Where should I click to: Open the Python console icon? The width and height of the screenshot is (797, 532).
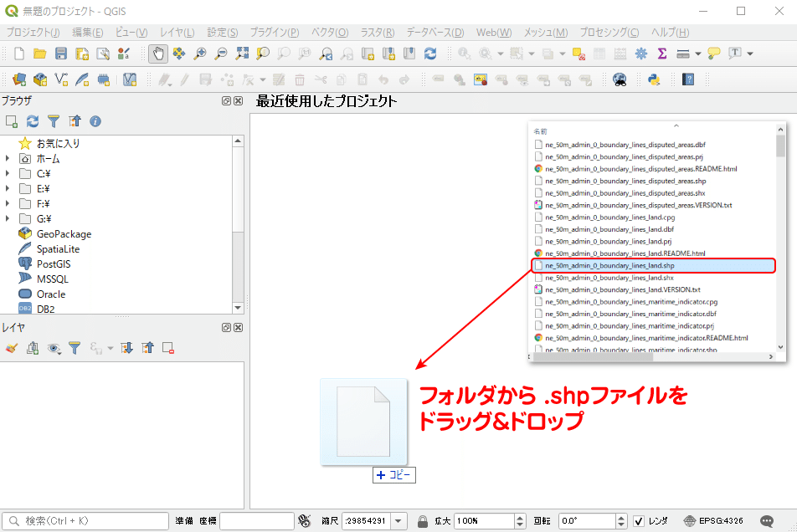pos(654,79)
